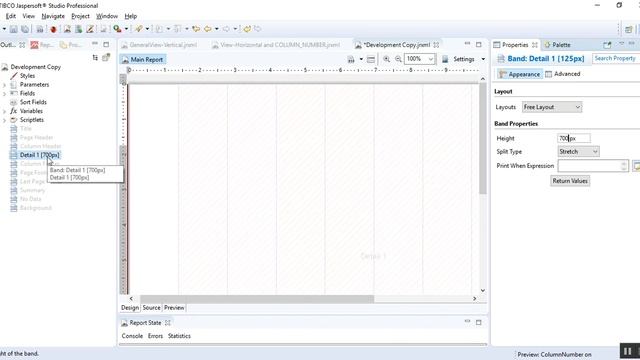The height and width of the screenshot is (360, 640).
Task: Select Sort Fields in the Outline tree
Action: pyautogui.click(x=33, y=102)
